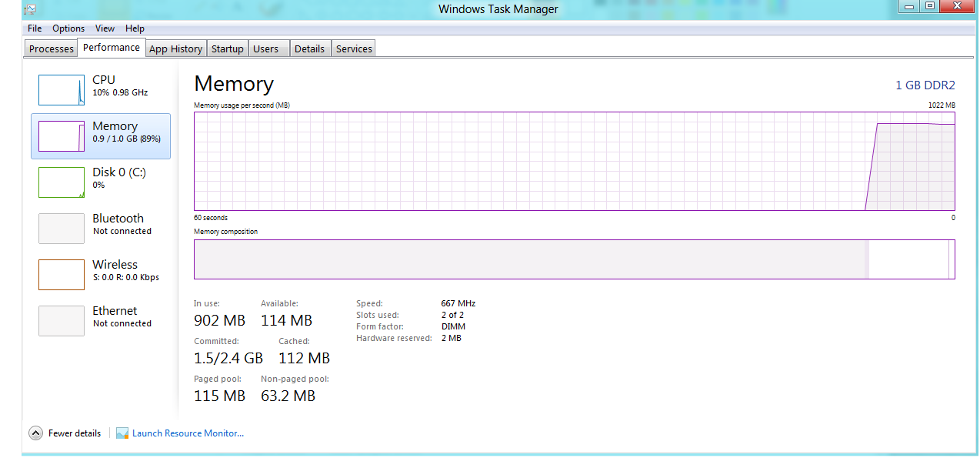Open the Services tab
The height and width of the screenshot is (458, 980).
click(354, 48)
